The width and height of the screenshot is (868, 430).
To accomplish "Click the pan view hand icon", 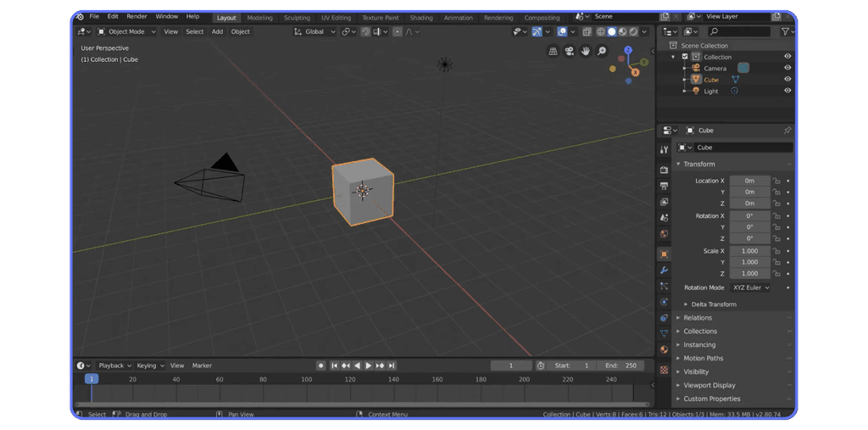I will (x=585, y=52).
